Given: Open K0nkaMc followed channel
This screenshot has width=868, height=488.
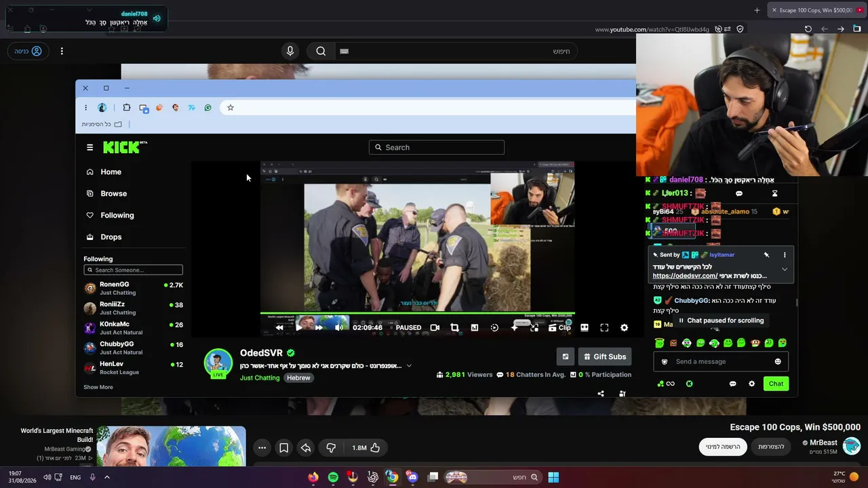Looking at the screenshot, I should (133, 328).
